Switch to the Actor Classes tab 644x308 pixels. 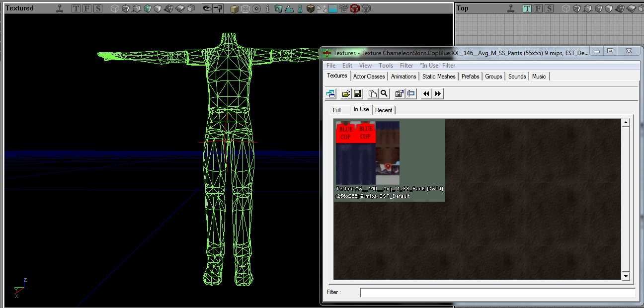point(369,76)
